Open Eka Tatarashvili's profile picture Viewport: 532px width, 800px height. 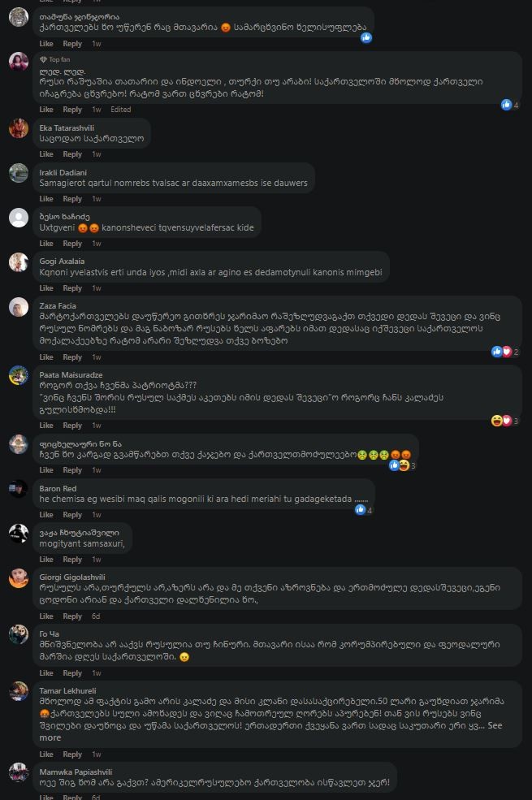coord(19,128)
